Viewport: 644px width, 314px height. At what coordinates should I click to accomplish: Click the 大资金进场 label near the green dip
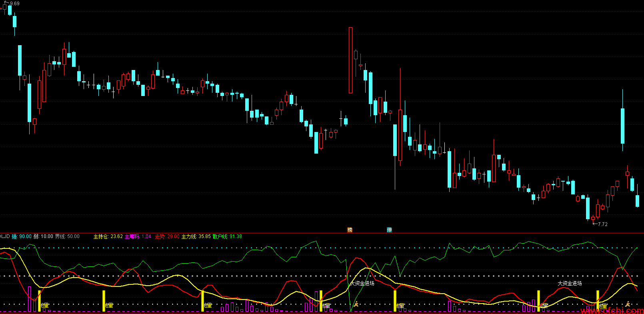click(x=362, y=283)
